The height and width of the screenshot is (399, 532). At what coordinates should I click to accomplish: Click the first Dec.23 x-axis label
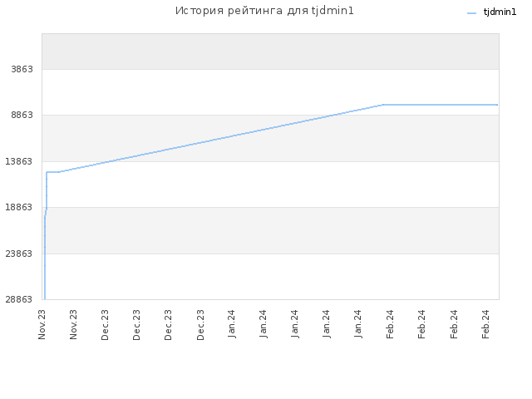[106, 325]
